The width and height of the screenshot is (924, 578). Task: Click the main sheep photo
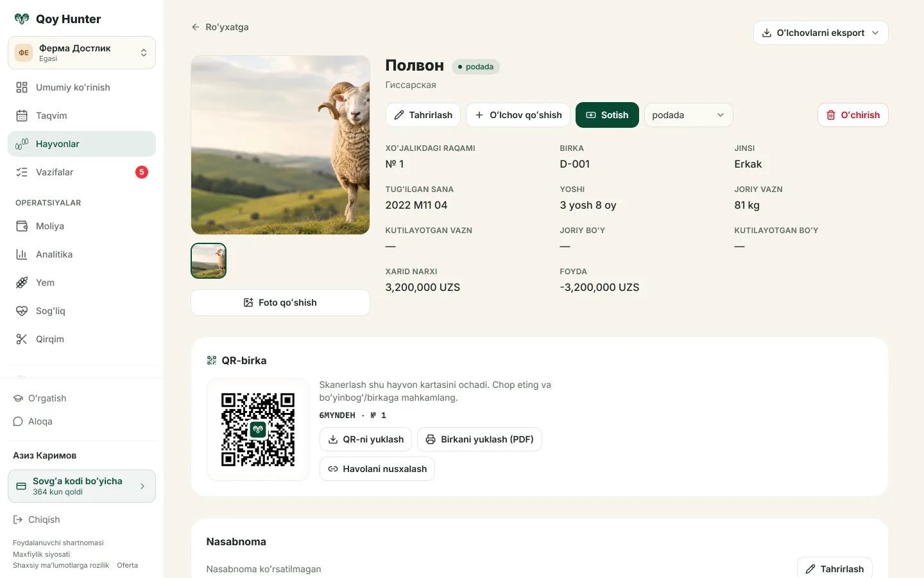tap(280, 144)
